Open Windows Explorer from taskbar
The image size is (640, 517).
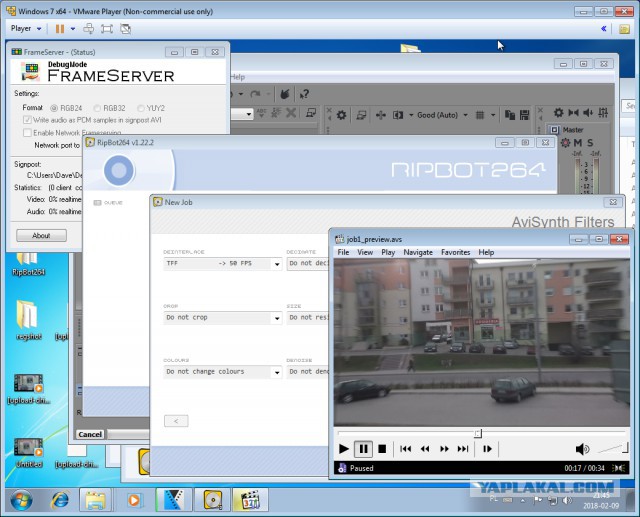click(96, 500)
